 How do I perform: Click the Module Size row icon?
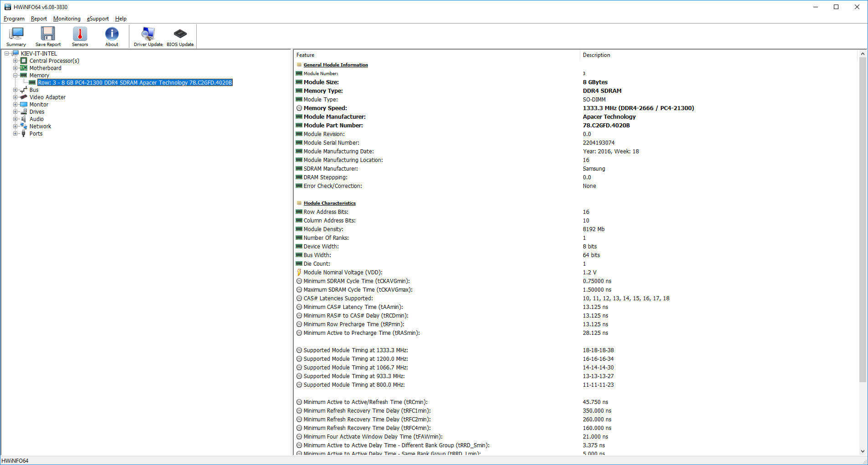[299, 82]
